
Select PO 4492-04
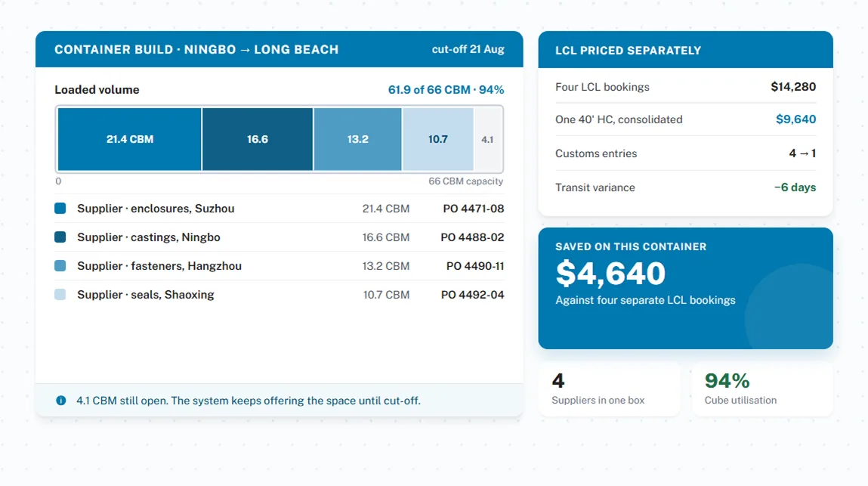[x=472, y=295]
